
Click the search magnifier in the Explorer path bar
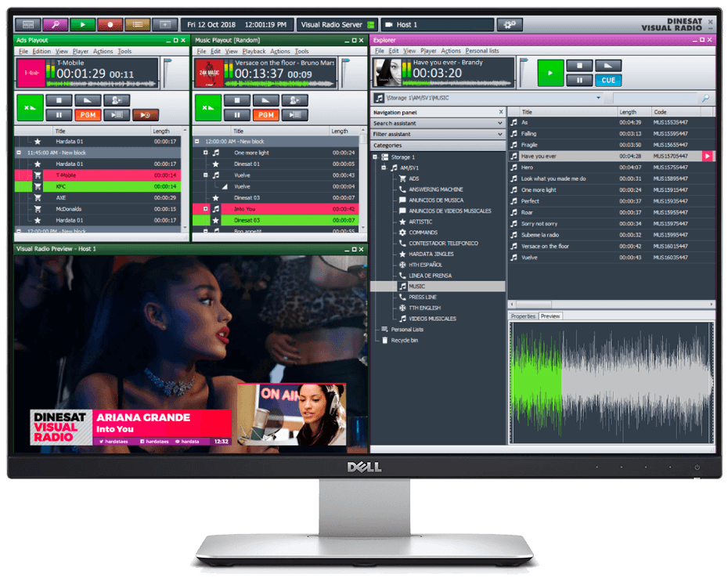(x=705, y=98)
